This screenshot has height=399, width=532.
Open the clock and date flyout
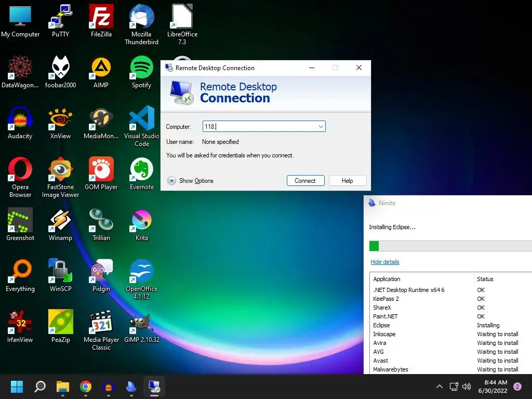(x=493, y=387)
